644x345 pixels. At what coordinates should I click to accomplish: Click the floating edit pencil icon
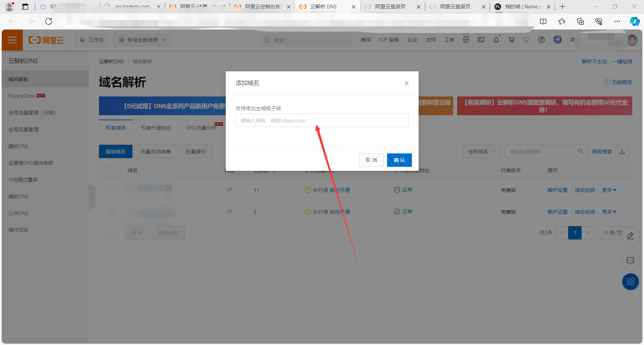click(630, 236)
